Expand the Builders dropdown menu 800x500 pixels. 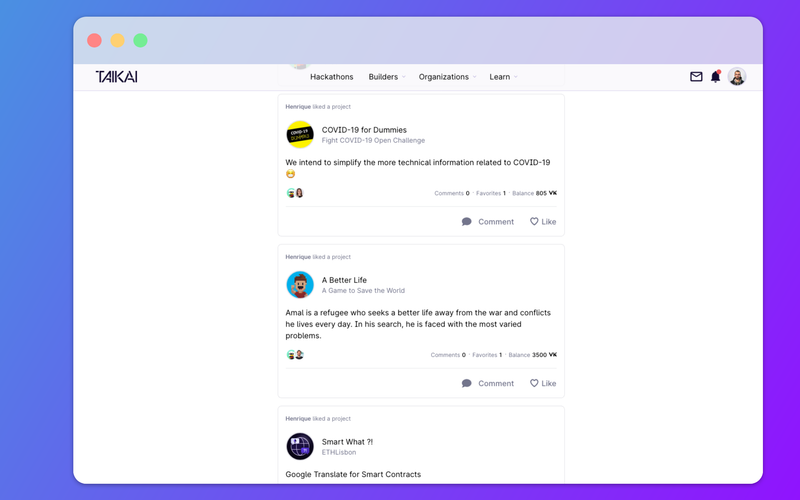[387, 77]
